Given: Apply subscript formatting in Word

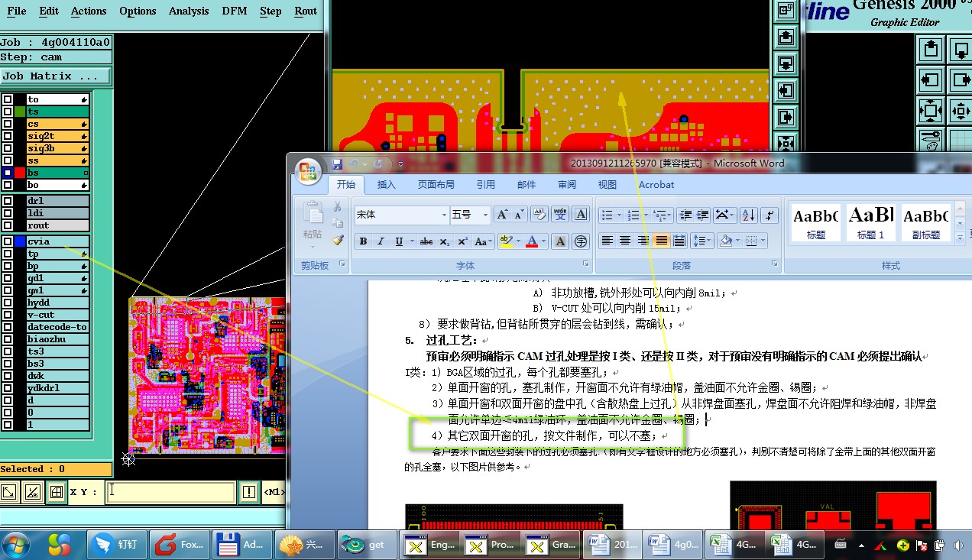Looking at the screenshot, I should click(x=446, y=241).
